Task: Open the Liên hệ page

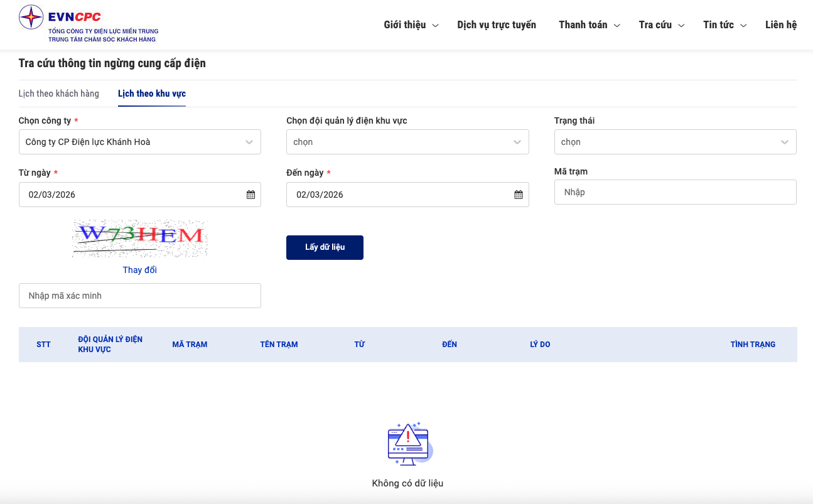Action: pyautogui.click(x=780, y=25)
